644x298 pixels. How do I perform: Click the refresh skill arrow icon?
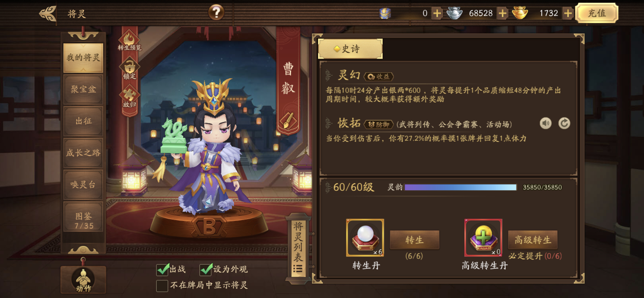click(x=564, y=123)
